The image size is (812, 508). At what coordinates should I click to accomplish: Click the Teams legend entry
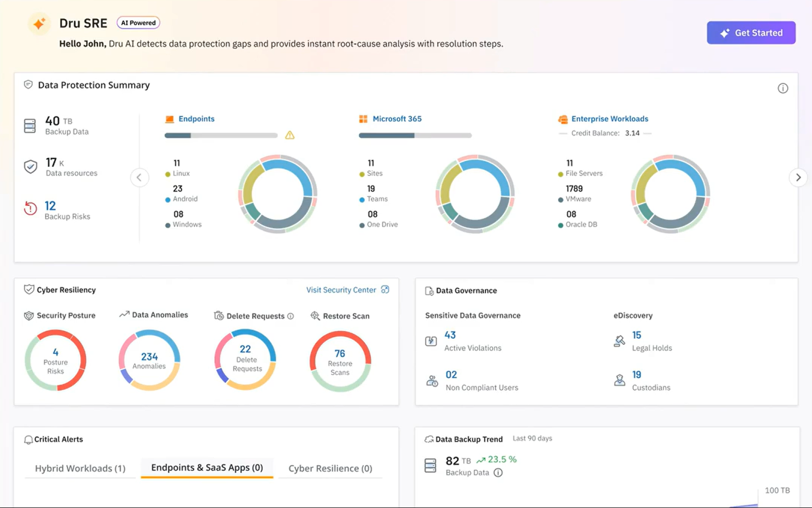point(374,199)
